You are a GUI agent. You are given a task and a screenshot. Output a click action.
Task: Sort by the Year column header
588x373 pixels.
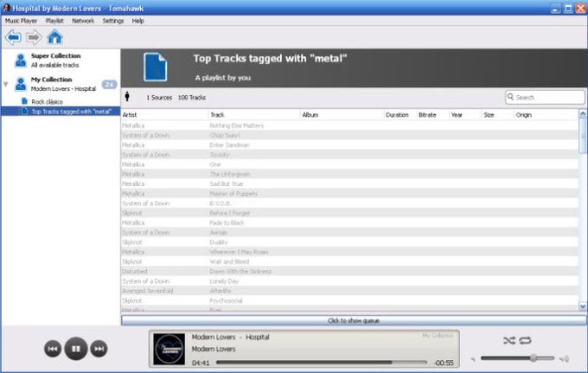pos(465,115)
